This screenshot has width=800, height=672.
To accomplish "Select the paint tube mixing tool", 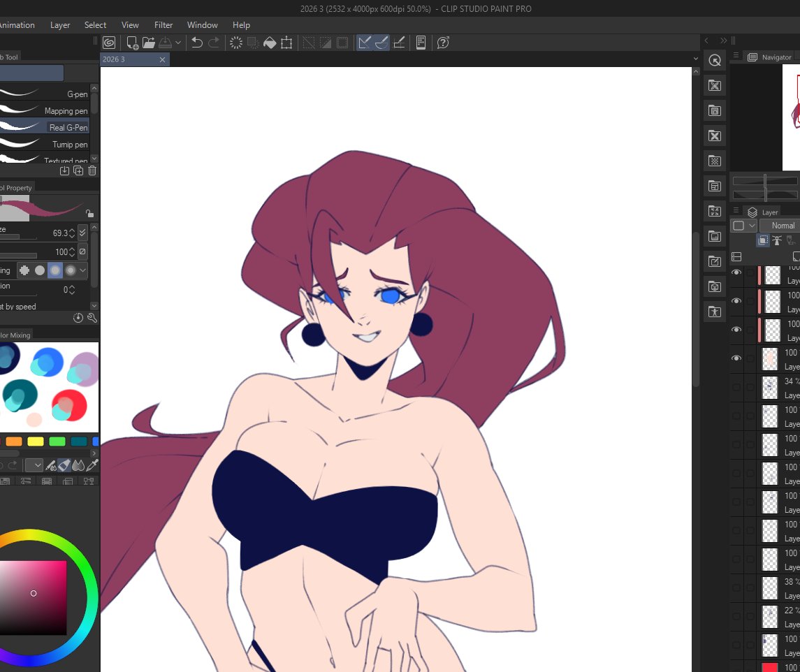I will pos(64,465).
